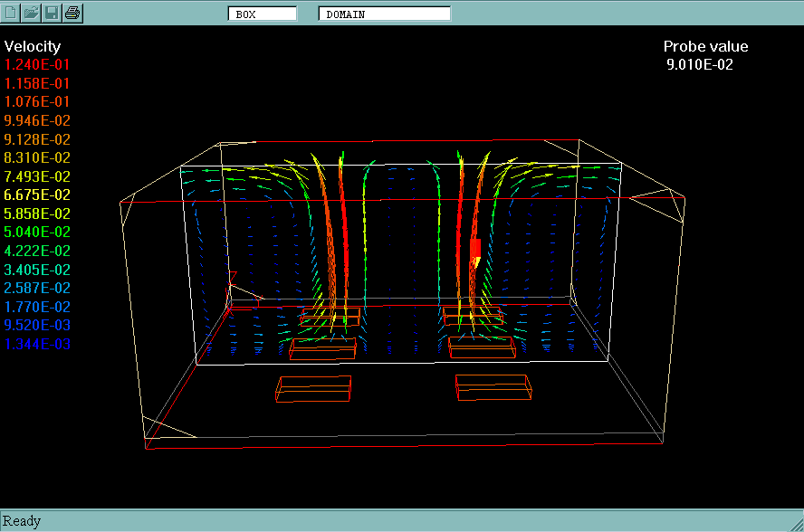Select the front-left red box on the floor
Image resolution: width=804 pixels, height=532 pixels.
[x=312, y=387]
